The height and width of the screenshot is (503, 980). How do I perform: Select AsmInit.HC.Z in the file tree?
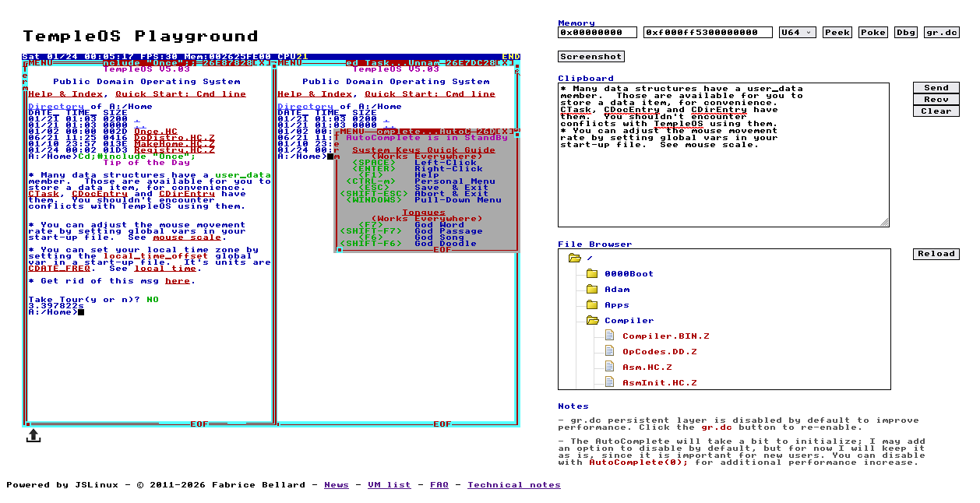tap(660, 383)
